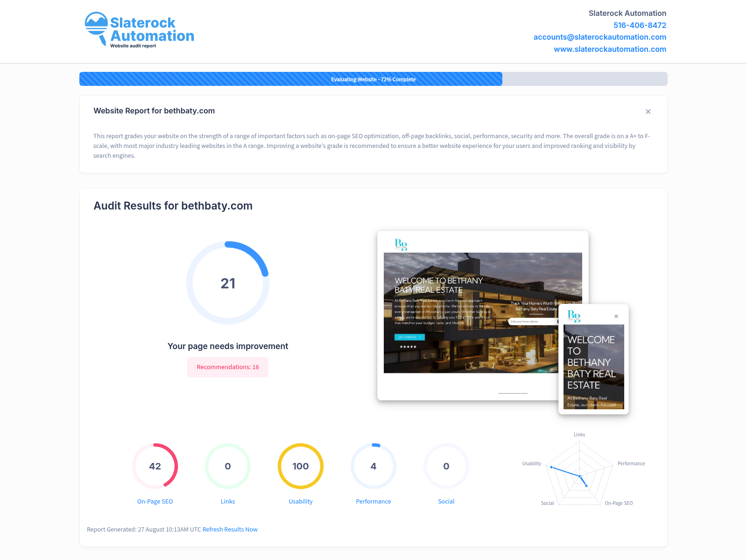747x560 pixels.
Task: Select the Links score circle
Action: 228,466
